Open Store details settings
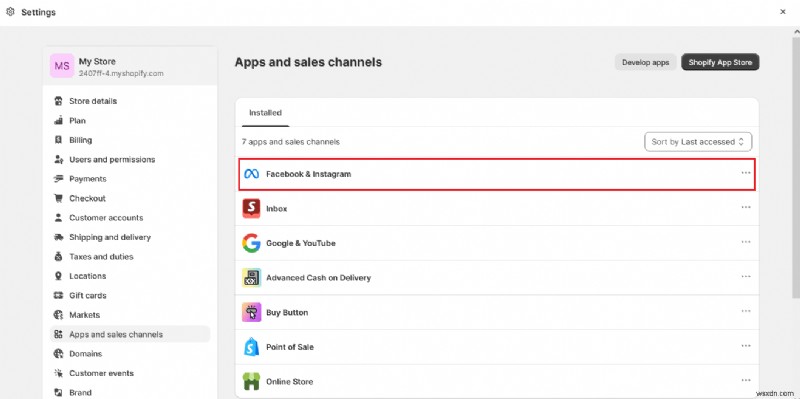 (93, 101)
